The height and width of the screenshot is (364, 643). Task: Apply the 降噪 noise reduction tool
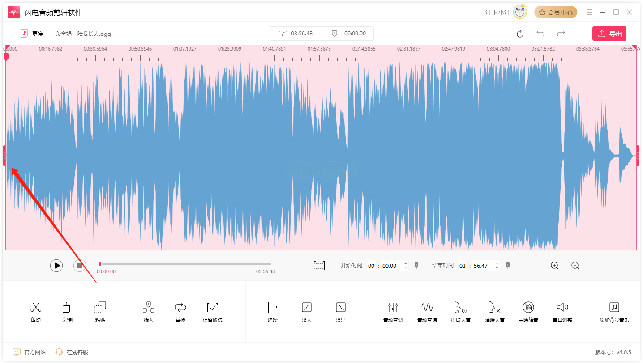pyautogui.click(x=273, y=312)
